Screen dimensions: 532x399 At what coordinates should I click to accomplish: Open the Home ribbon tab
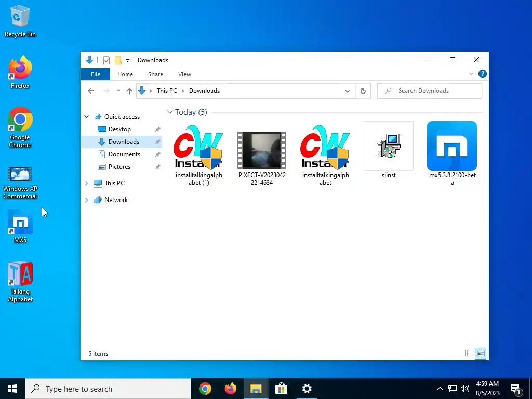coord(125,74)
